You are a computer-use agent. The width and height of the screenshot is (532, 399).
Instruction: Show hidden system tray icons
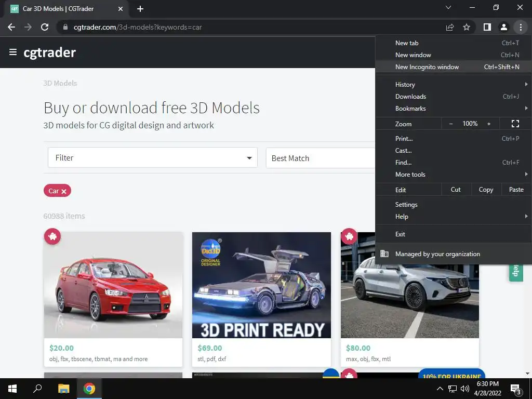[440, 389]
